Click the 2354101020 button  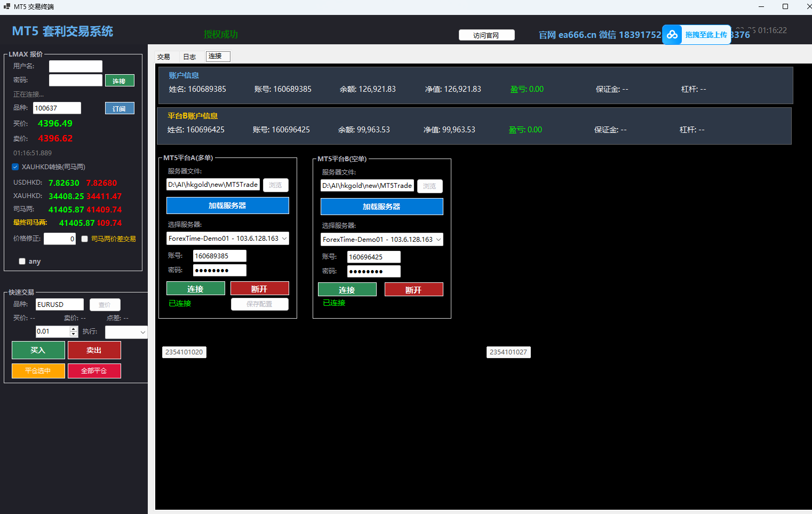coord(184,352)
